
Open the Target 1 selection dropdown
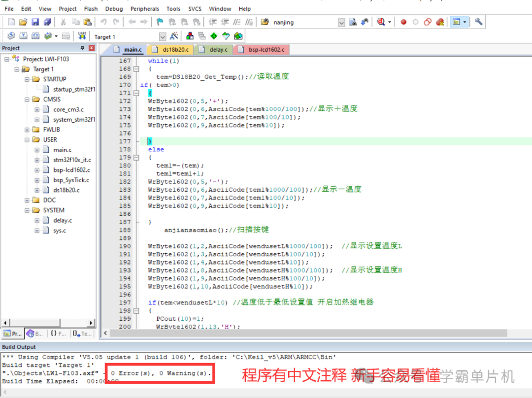(163, 36)
